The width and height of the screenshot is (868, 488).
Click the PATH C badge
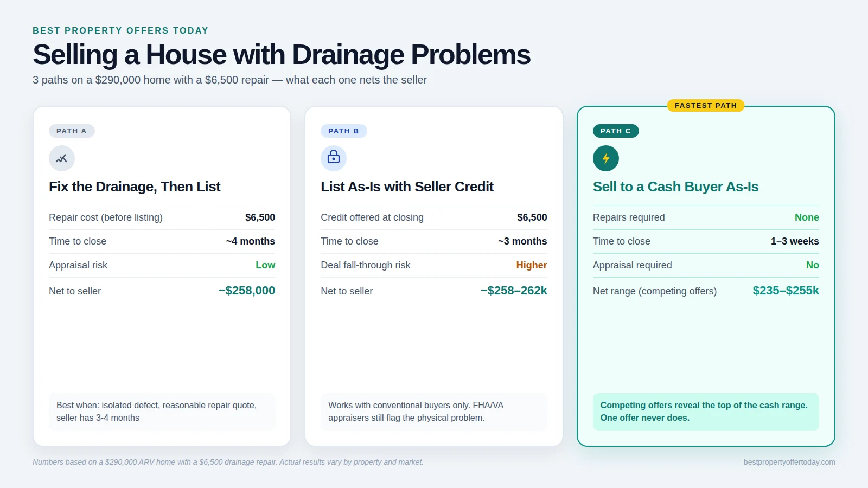616,131
